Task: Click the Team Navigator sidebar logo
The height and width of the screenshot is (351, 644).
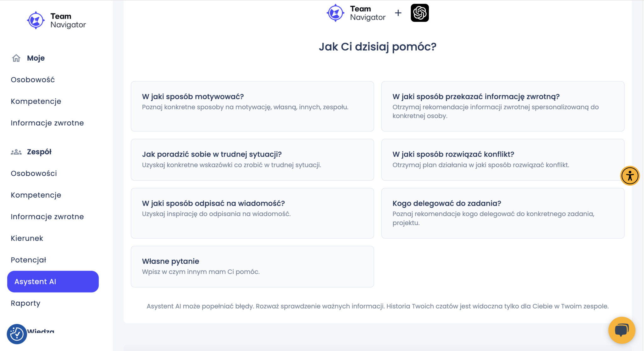Action: coord(57,20)
